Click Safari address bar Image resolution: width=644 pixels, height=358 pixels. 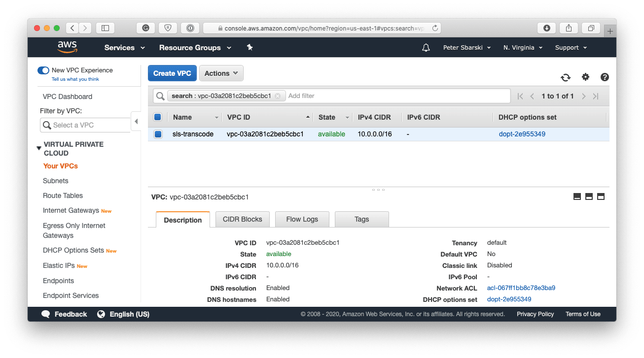click(322, 28)
